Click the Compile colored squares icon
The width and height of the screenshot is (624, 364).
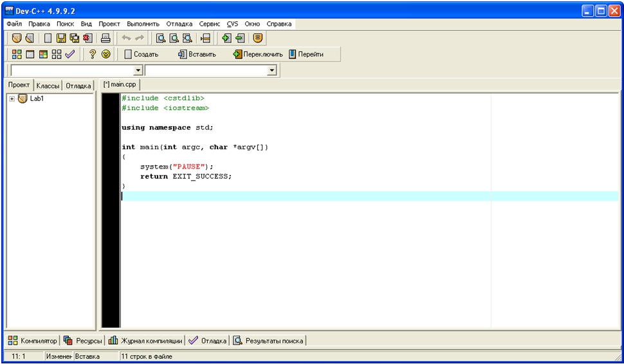pos(17,54)
